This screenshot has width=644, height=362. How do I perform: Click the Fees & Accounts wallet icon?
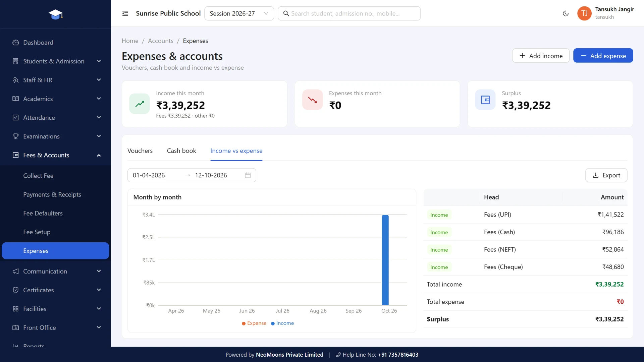[15, 155]
